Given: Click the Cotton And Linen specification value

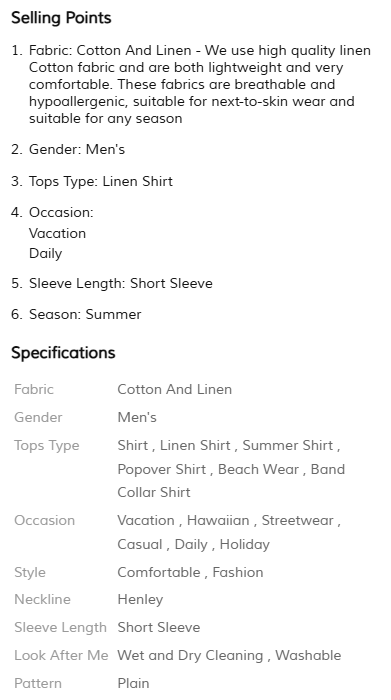Looking at the screenshot, I should pos(175,389).
